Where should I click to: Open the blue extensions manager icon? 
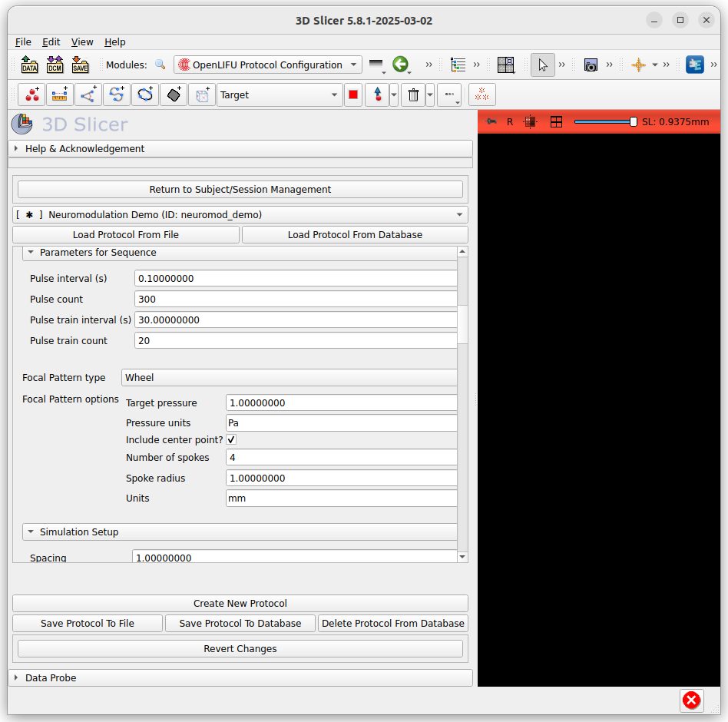[695, 65]
